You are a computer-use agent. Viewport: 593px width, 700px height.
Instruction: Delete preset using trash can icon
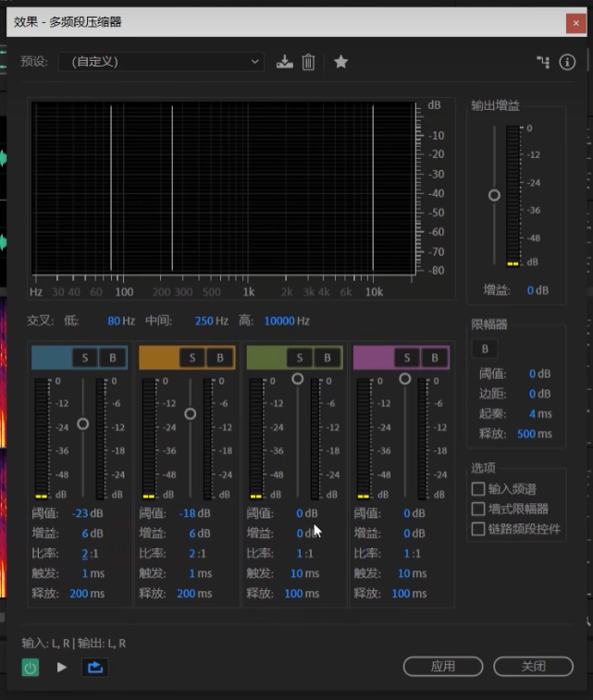coord(308,62)
